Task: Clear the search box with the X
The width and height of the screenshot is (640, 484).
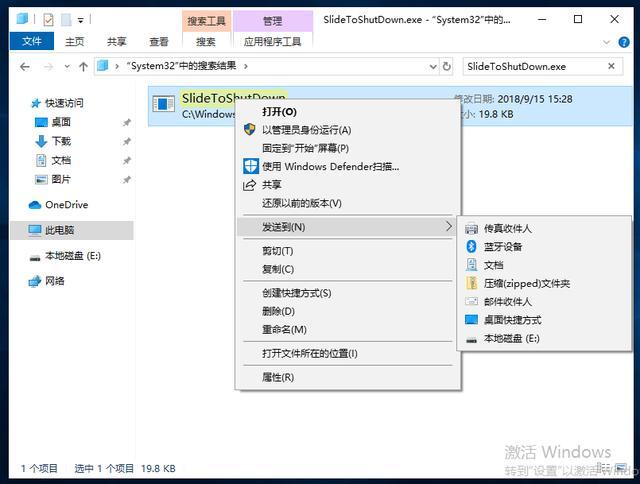Action: (x=611, y=66)
